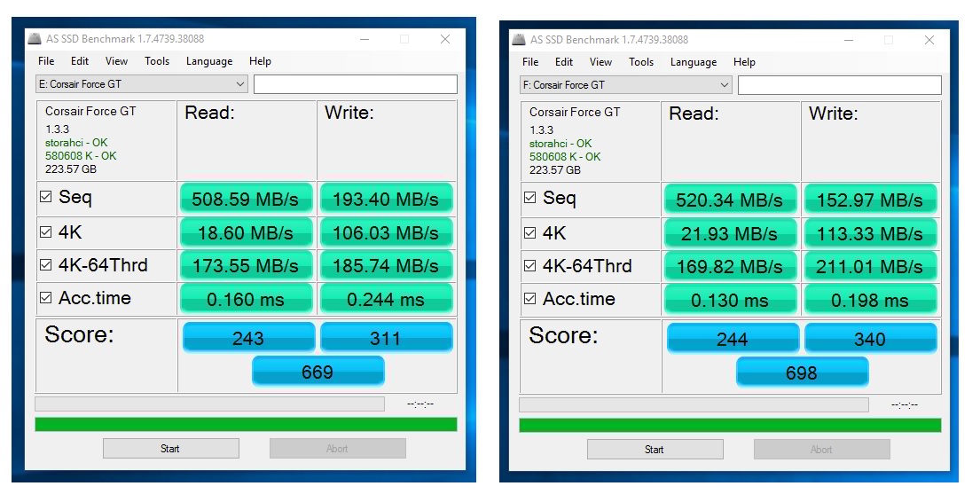Open View menu in the F: drive window
The width and height of the screenshot is (980, 494).
pos(600,61)
